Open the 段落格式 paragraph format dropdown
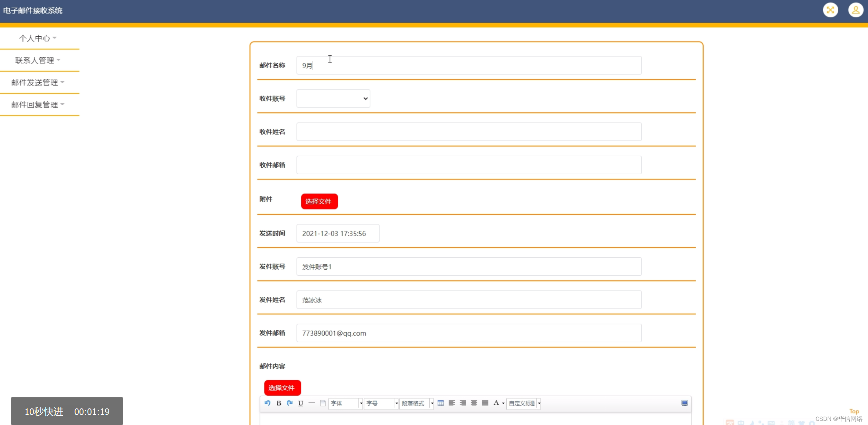868x425 pixels. click(417, 403)
